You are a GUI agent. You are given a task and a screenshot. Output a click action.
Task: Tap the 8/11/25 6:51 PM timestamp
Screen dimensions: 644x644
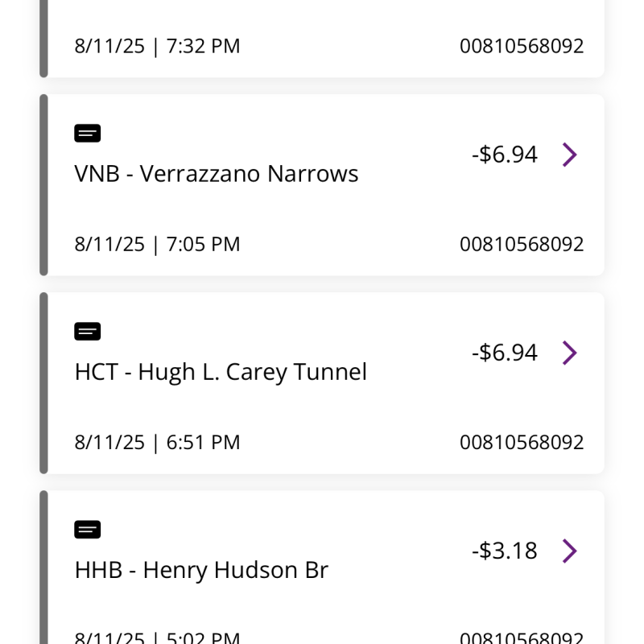pos(157,442)
